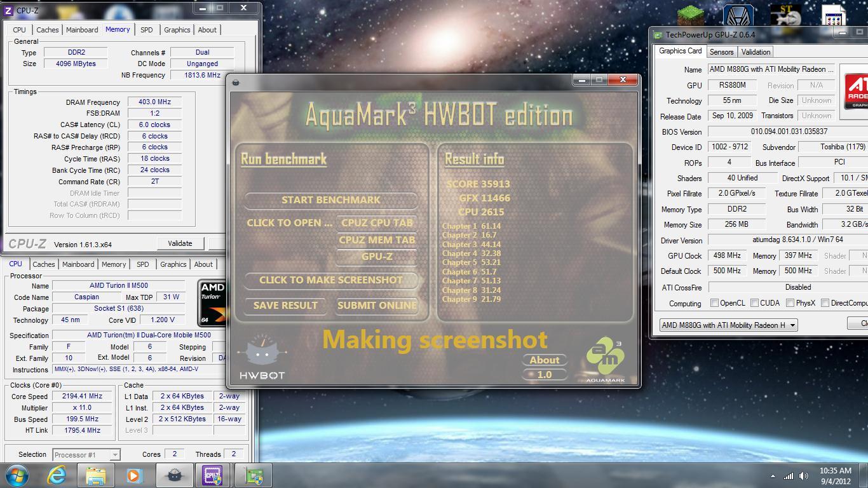This screenshot has width=868, height=488.
Task: Click the GPU-Z button in AquaMark
Action: (377, 257)
